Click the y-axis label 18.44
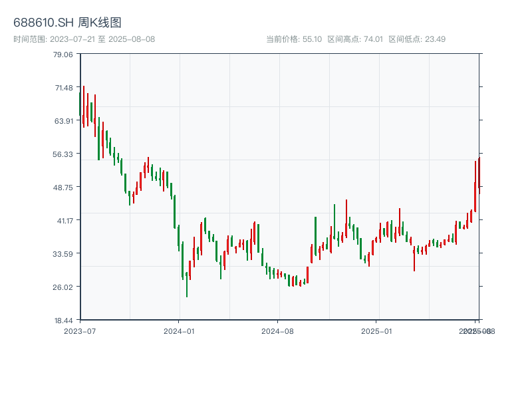 point(63,321)
